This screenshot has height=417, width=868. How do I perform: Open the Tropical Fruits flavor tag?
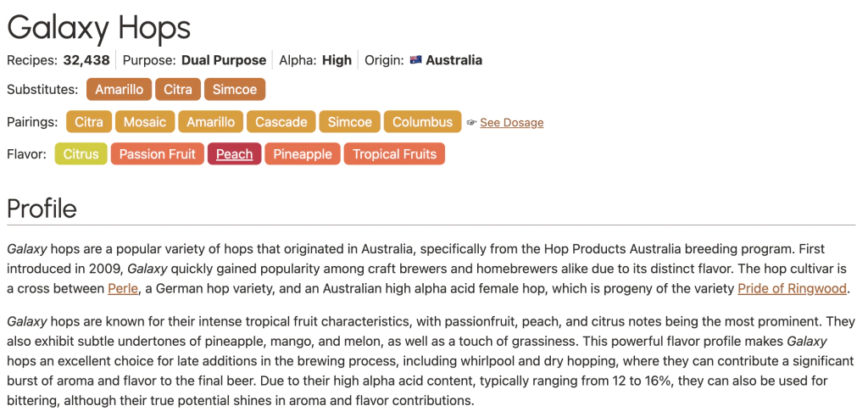(x=394, y=154)
